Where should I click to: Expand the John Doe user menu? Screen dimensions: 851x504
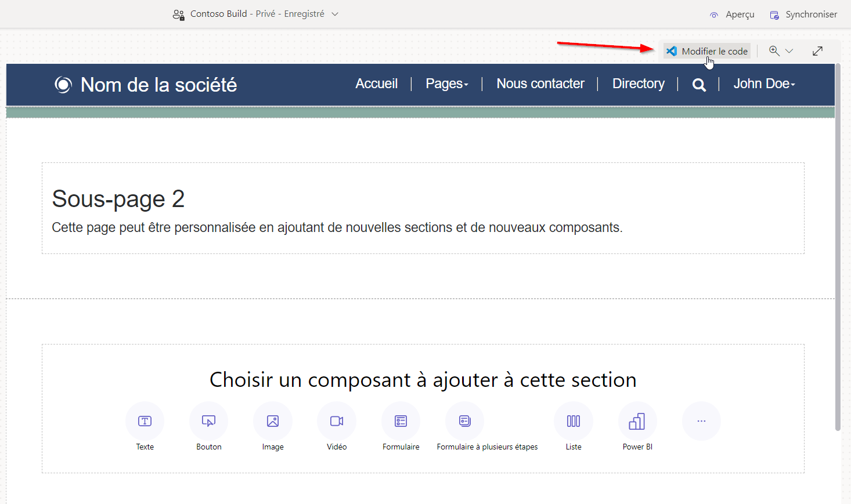click(765, 84)
